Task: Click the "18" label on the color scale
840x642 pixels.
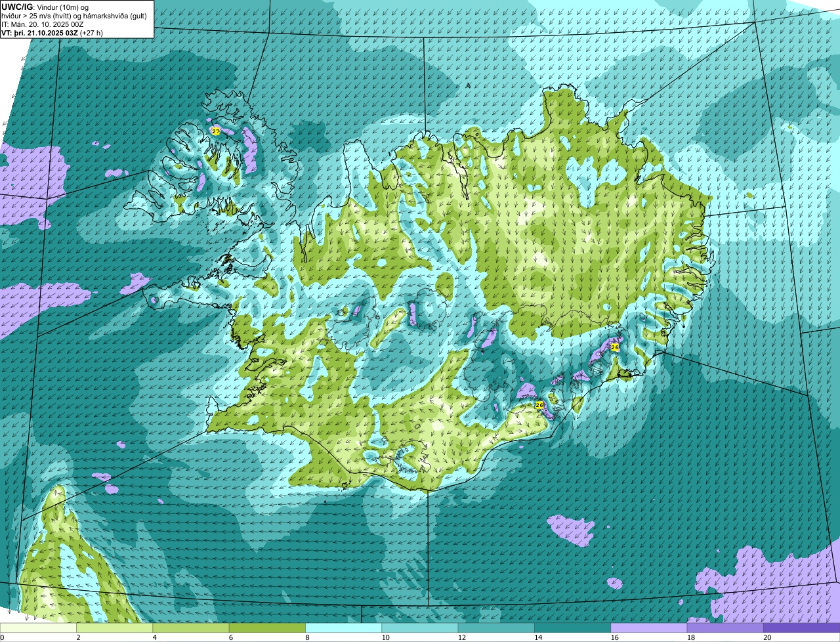Action: [x=690, y=637]
